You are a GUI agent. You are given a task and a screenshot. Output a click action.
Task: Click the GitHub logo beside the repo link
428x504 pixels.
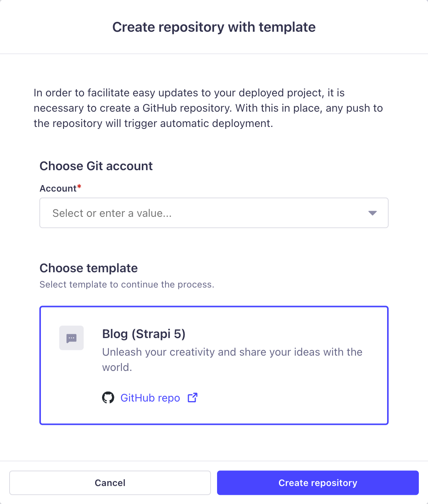tap(109, 398)
